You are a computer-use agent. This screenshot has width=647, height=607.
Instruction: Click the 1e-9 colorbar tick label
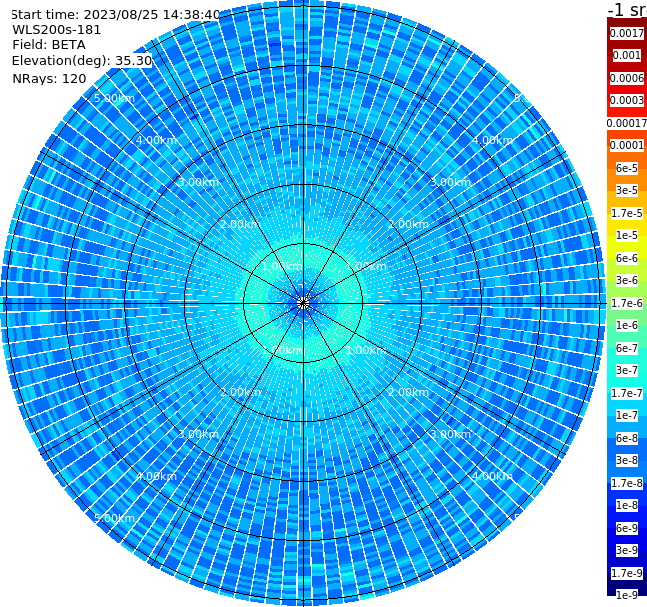coord(627,595)
